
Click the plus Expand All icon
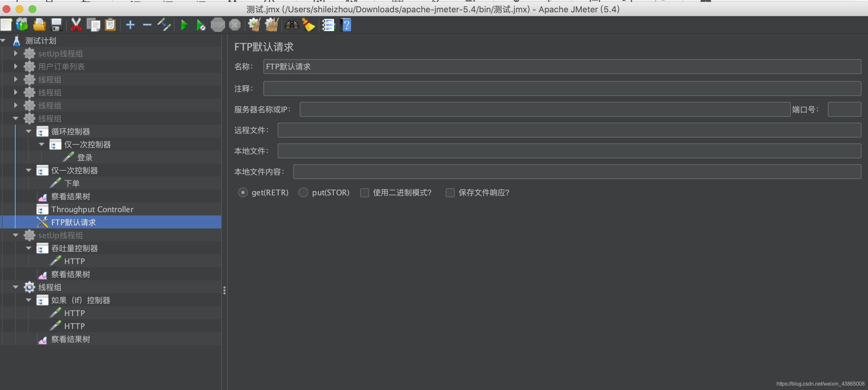(130, 25)
